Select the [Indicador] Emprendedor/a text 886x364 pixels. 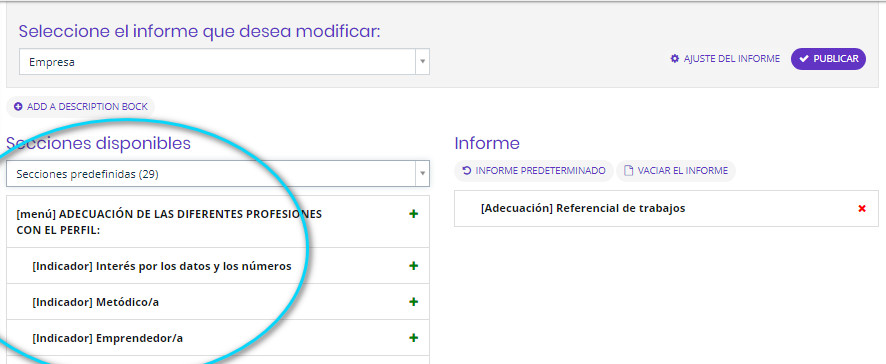pos(107,338)
